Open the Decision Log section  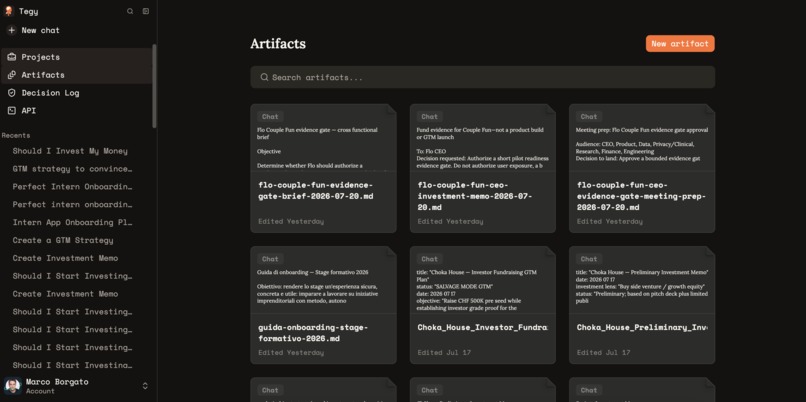77,93
